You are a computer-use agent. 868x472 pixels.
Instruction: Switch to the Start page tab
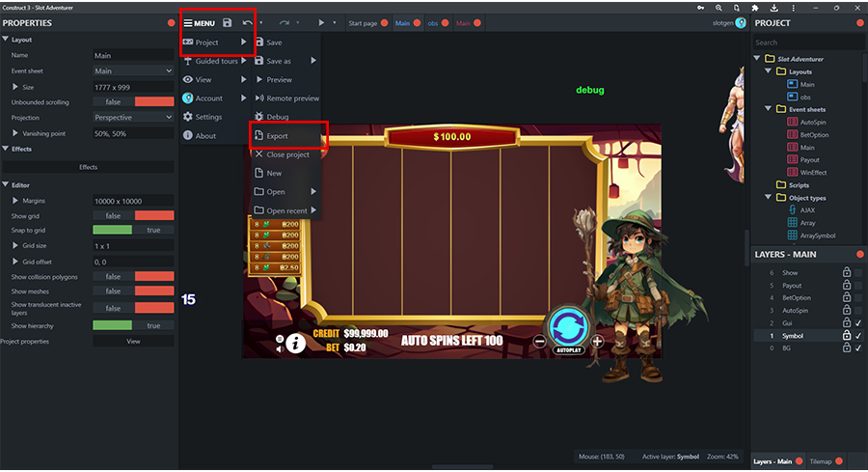(x=363, y=23)
